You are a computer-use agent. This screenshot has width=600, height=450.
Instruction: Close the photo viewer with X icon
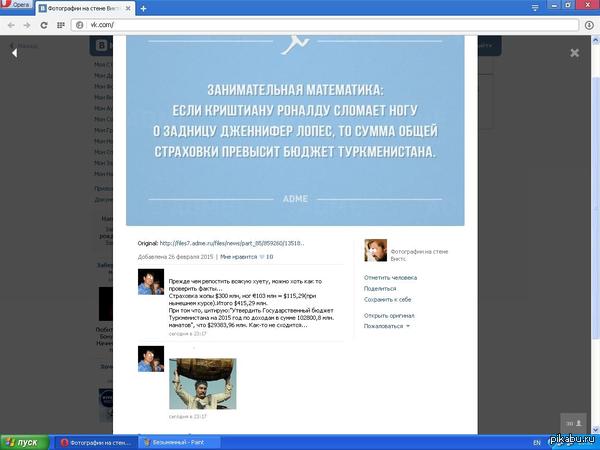[x=574, y=53]
